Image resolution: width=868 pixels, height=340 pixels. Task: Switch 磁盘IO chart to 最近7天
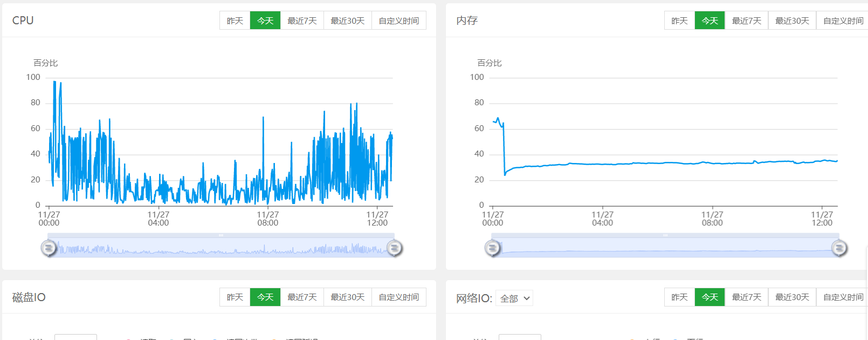(302, 297)
